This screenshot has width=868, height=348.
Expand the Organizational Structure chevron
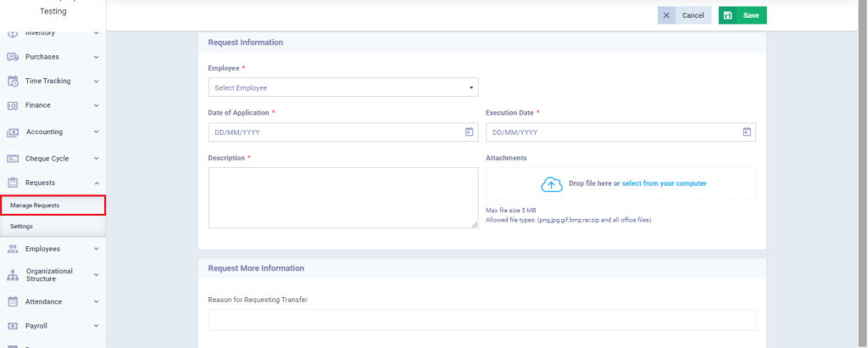pos(97,275)
